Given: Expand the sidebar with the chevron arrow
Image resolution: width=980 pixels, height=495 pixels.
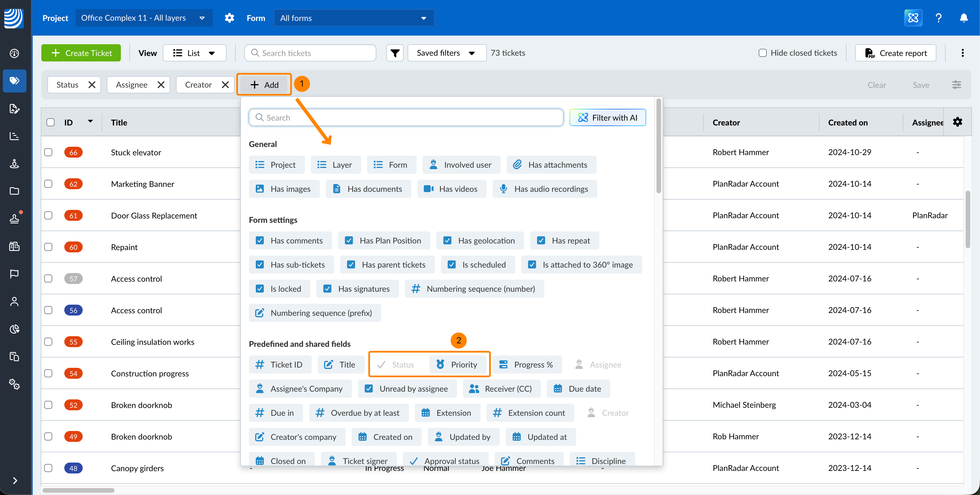Looking at the screenshot, I should pyautogui.click(x=15, y=481).
